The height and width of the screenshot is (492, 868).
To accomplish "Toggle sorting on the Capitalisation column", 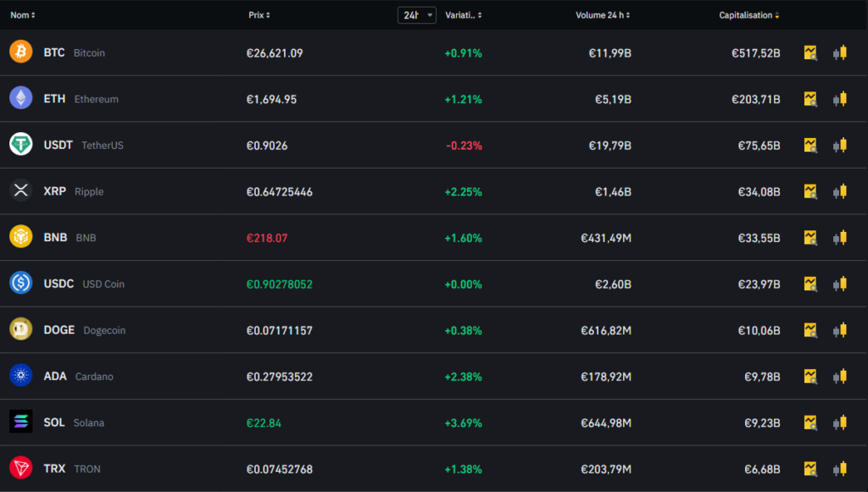I will pyautogui.click(x=749, y=14).
